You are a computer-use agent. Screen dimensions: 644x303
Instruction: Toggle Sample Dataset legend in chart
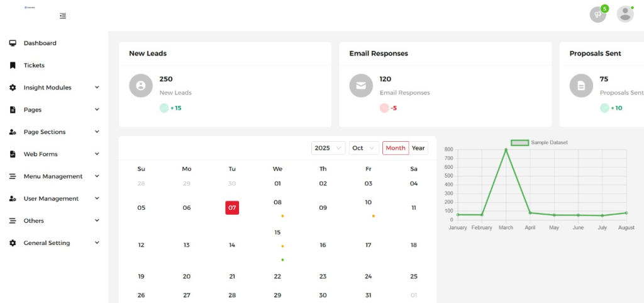tap(519, 143)
